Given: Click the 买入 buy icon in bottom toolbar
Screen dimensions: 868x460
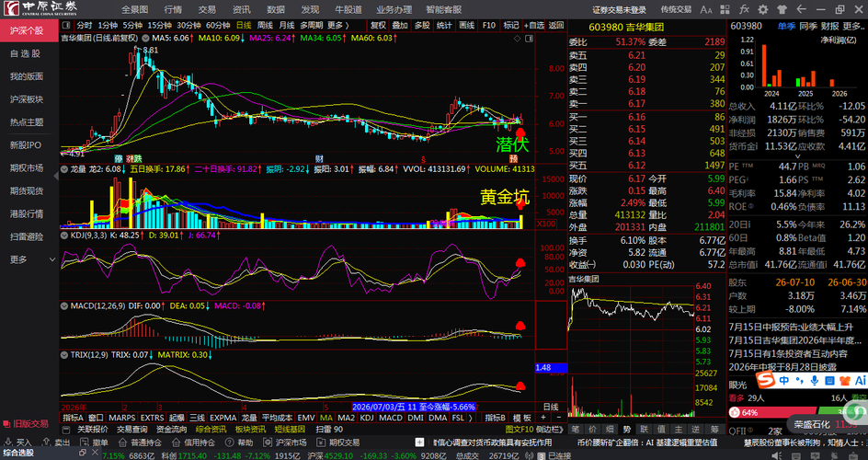Looking at the screenshot, I should click(x=9, y=443).
